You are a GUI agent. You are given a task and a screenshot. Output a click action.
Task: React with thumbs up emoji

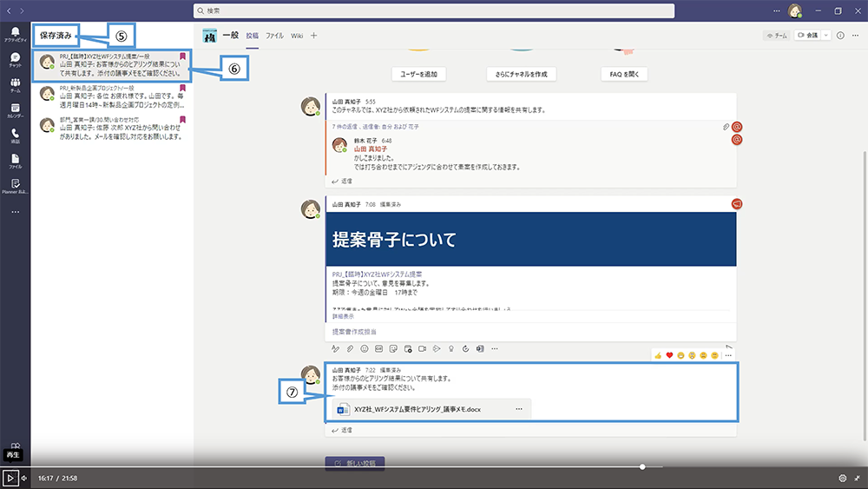(658, 355)
